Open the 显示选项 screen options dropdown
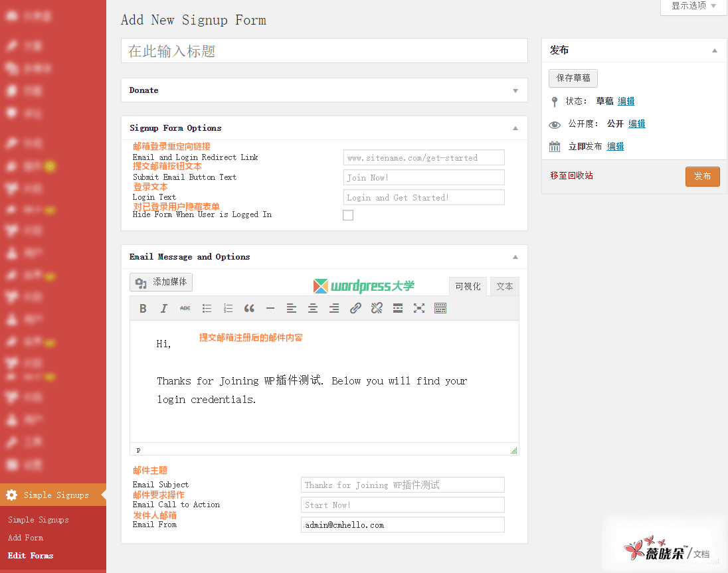 [693, 6]
